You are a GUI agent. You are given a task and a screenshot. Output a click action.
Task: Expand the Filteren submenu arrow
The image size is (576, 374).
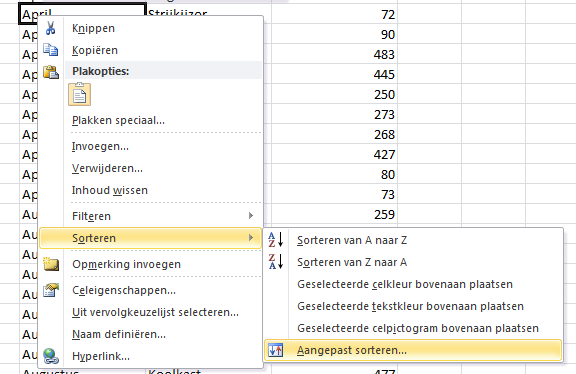click(x=251, y=216)
